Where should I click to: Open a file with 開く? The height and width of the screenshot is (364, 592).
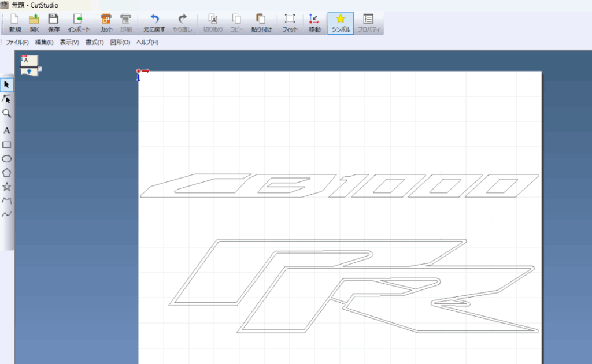coord(34,23)
